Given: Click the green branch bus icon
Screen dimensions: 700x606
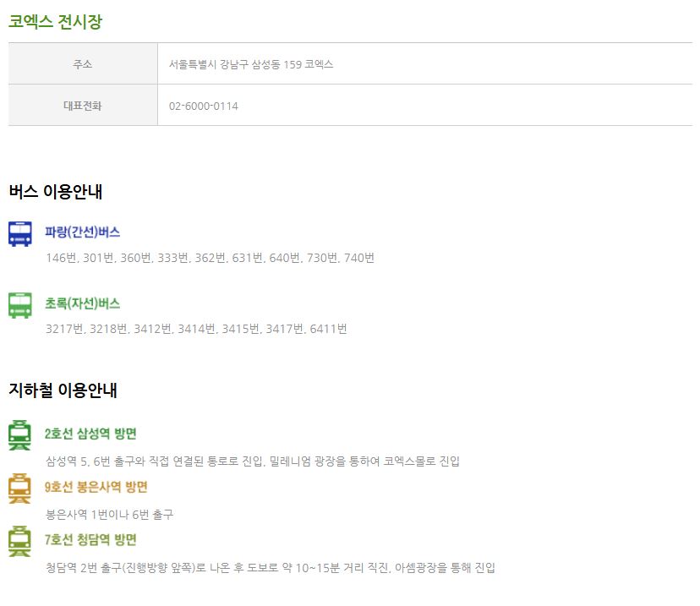Looking at the screenshot, I should click(20, 305).
